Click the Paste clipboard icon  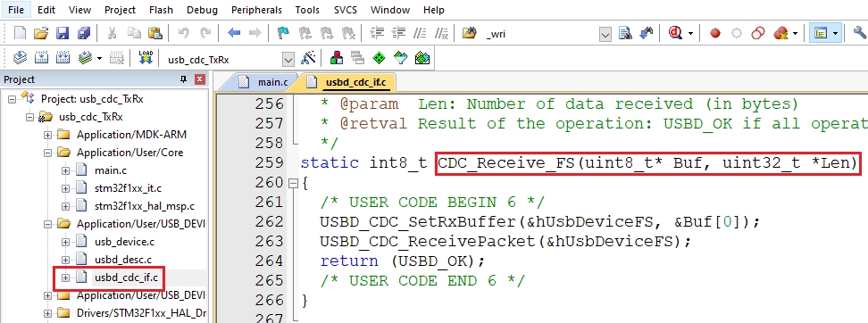point(155,33)
